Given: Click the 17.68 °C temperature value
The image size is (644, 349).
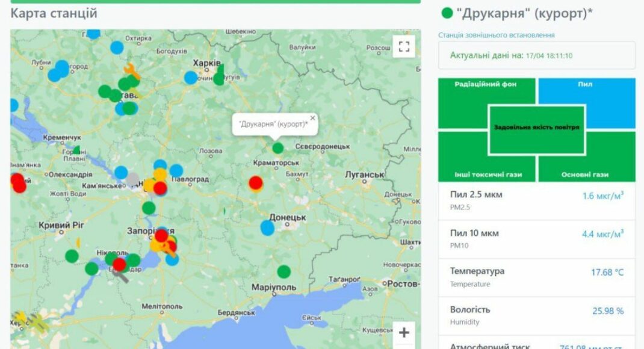Looking at the screenshot, I should click(x=607, y=272).
